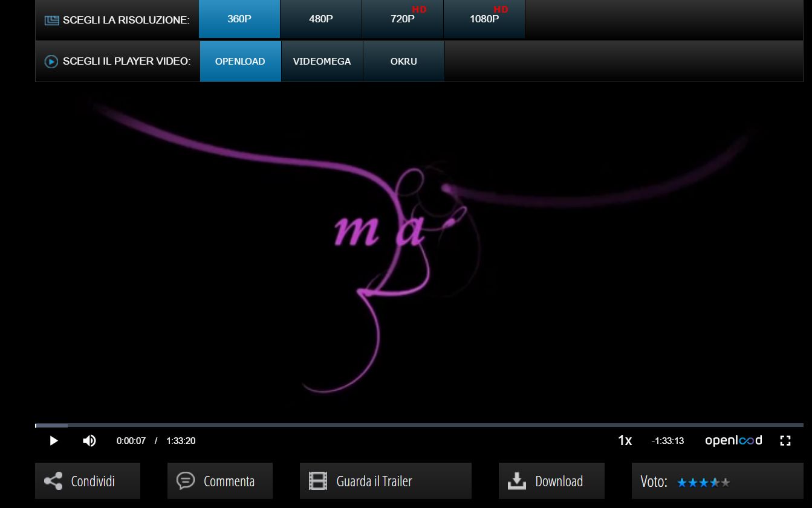Viewport: 812px width, 508px height.
Task: Click the Guarda il Trailer button label
Action: [374, 481]
